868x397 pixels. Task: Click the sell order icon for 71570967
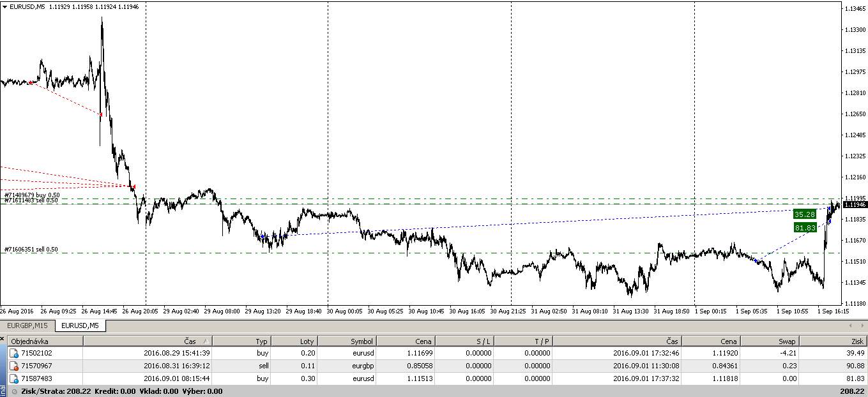(x=14, y=366)
